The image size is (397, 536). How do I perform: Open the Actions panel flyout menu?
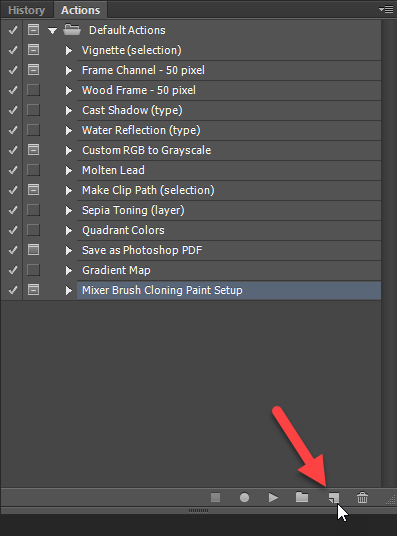[x=386, y=10]
